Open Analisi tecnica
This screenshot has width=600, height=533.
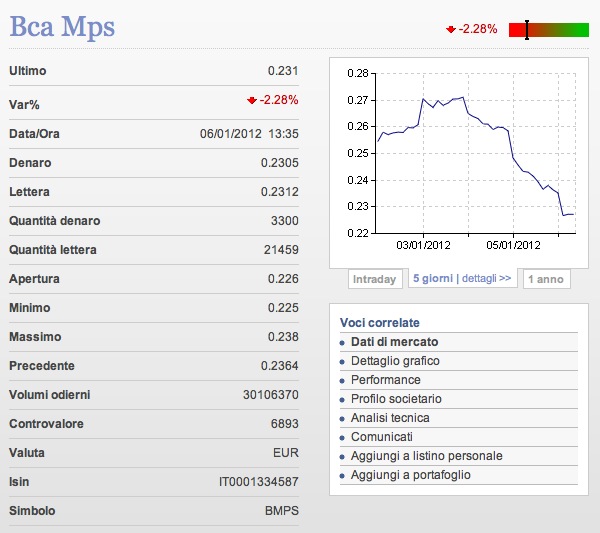(390, 418)
